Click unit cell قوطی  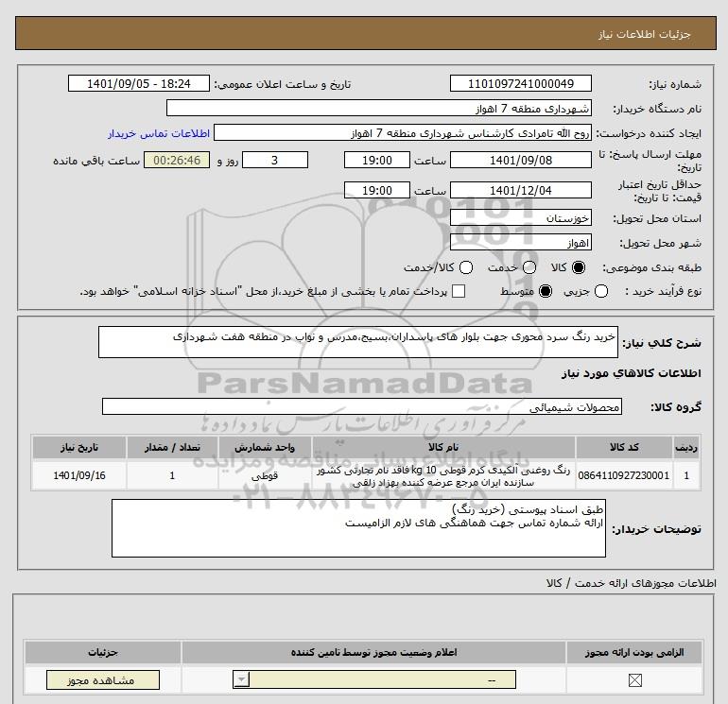[x=265, y=475]
